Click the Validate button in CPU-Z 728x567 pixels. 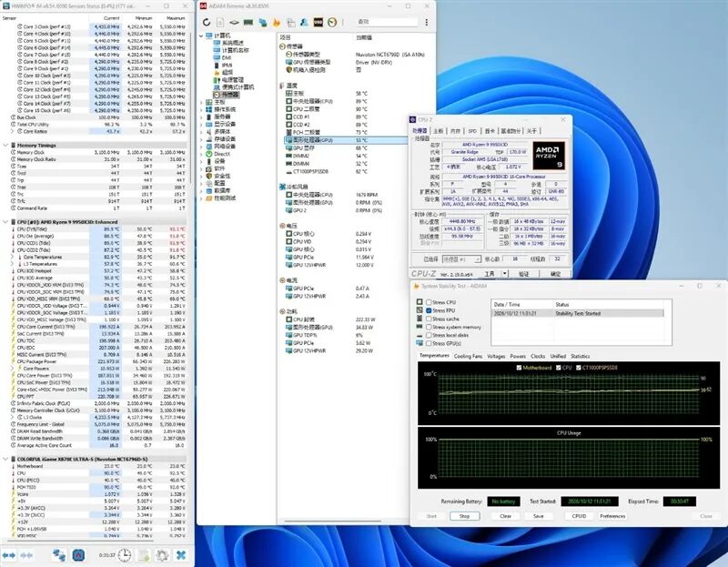coord(523,274)
